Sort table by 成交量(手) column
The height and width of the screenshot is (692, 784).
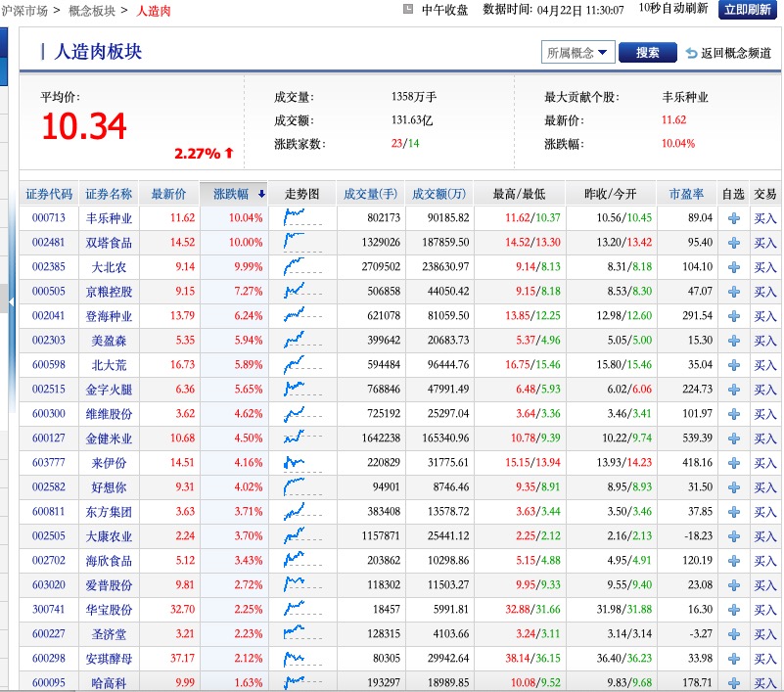click(x=370, y=194)
